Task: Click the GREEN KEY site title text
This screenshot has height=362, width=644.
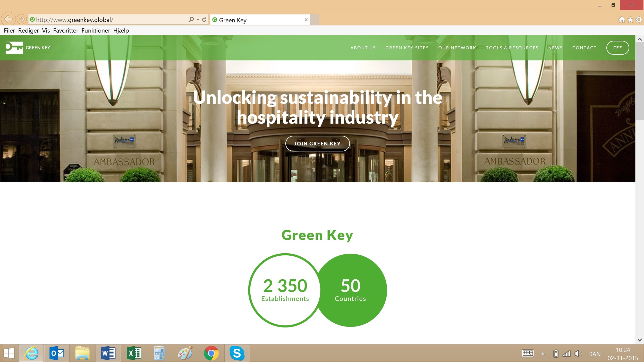Action: click(38, 48)
